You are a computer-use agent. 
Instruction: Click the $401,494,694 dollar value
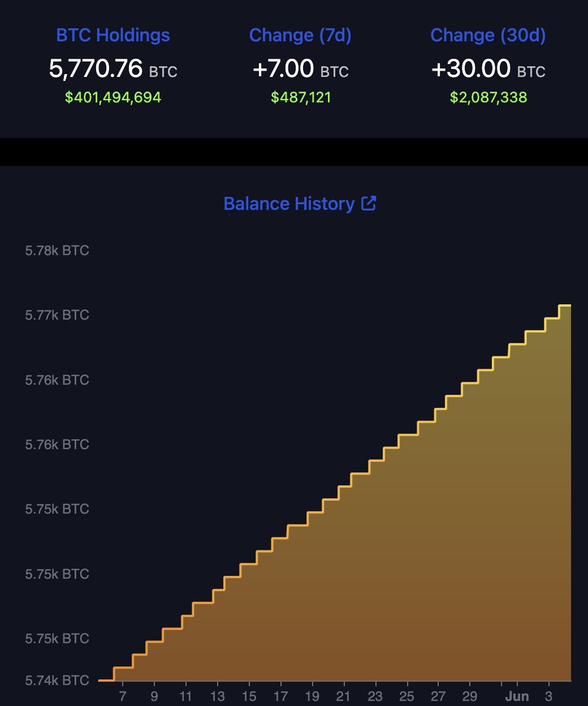coord(113,97)
